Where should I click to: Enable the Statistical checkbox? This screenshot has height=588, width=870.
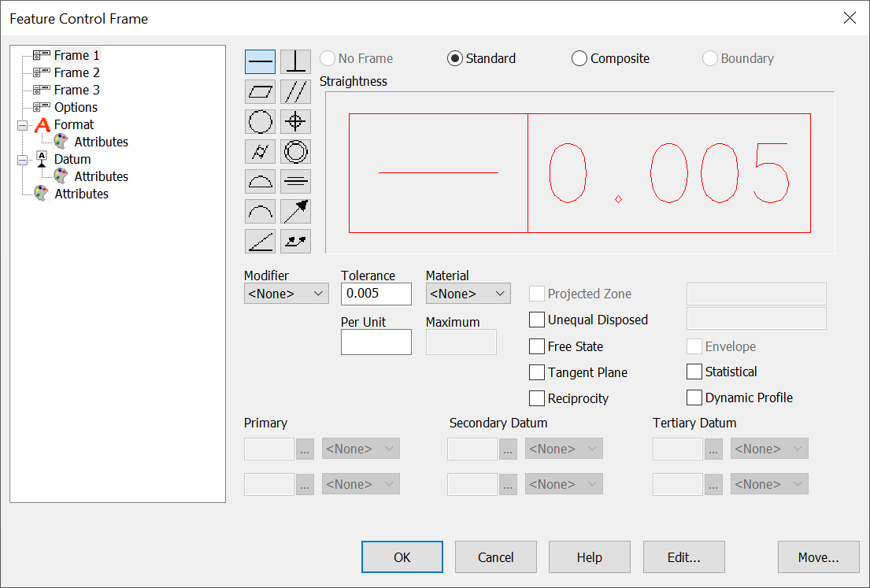pyautogui.click(x=694, y=372)
